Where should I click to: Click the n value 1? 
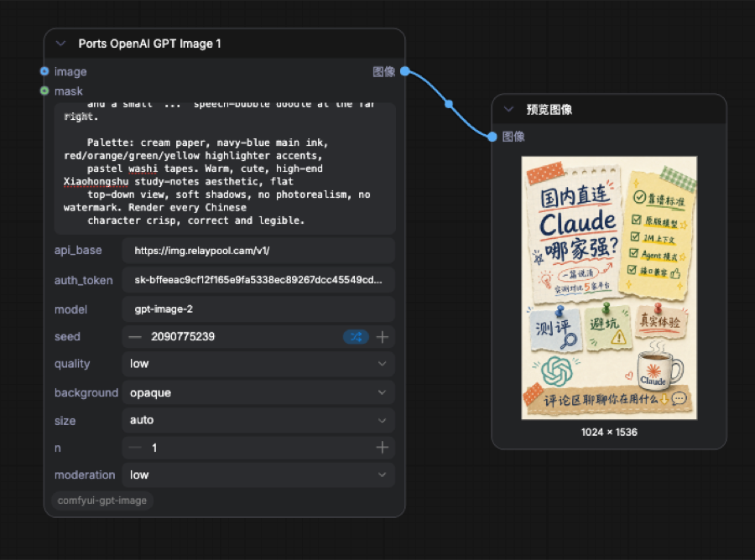pyautogui.click(x=154, y=448)
